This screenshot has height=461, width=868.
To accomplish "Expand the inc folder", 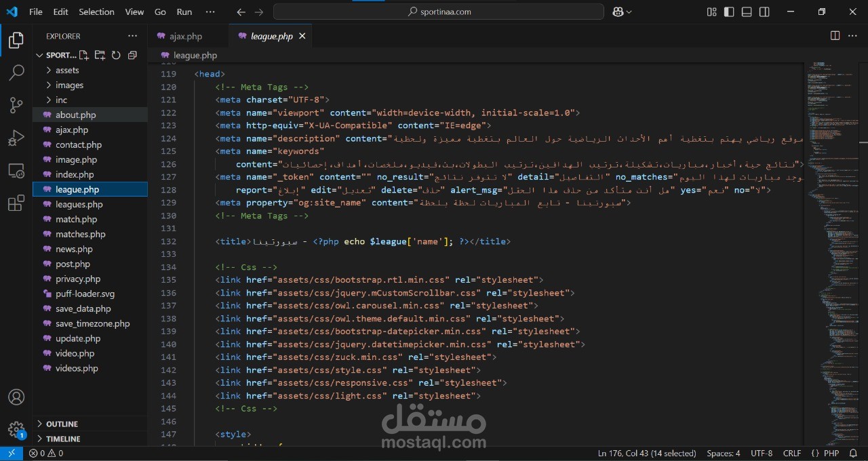I will pyautogui.click(x=90, y=100).
